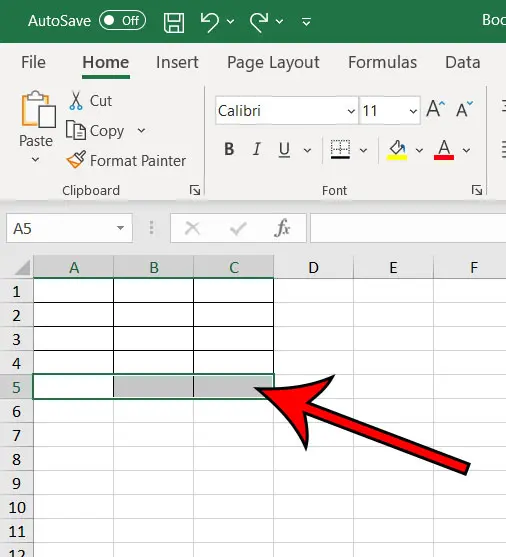Click the Undo arrow icon
506x557 pixels.
pyautogui.click(x=210, y=22)
